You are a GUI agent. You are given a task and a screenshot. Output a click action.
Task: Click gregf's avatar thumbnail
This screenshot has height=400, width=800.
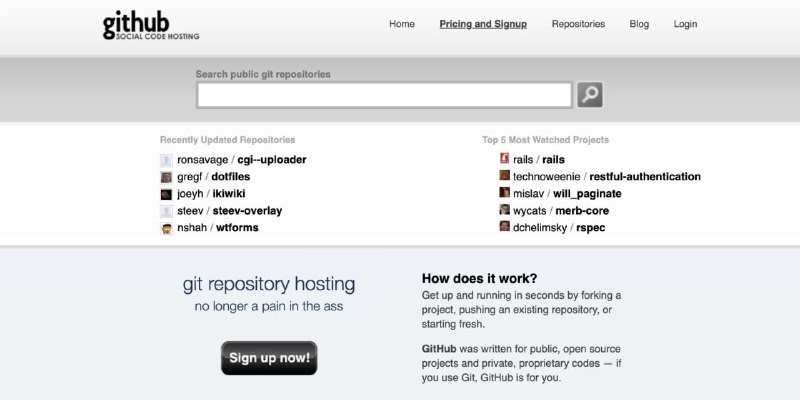(166, 178)
